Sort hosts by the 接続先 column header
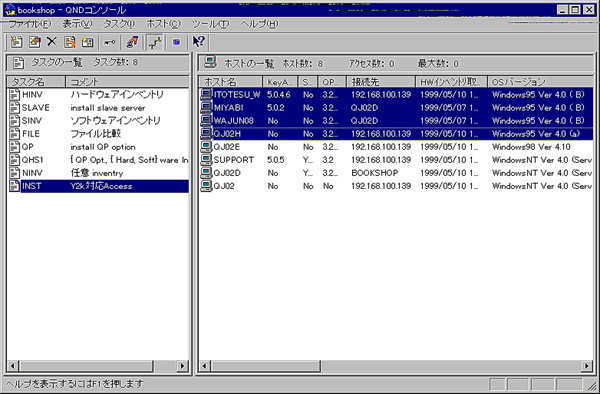 pyautogui.click(x=381, y=81)
